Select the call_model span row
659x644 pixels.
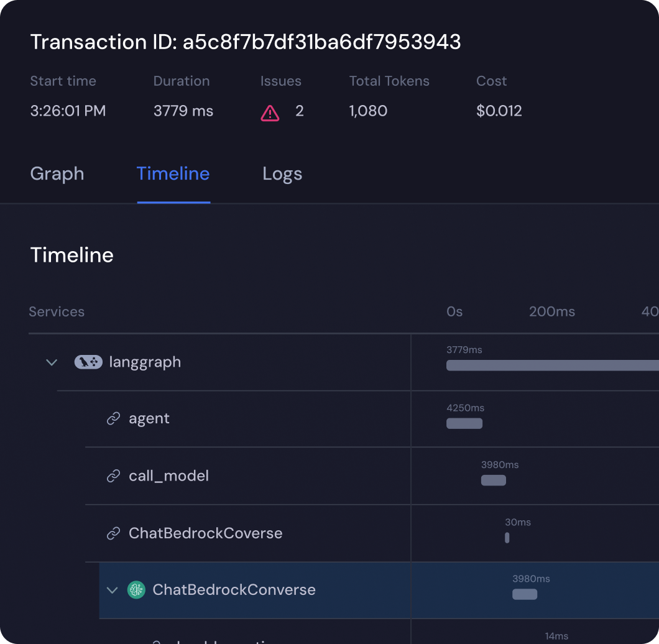pyautogui.click(x=168, y=476)
